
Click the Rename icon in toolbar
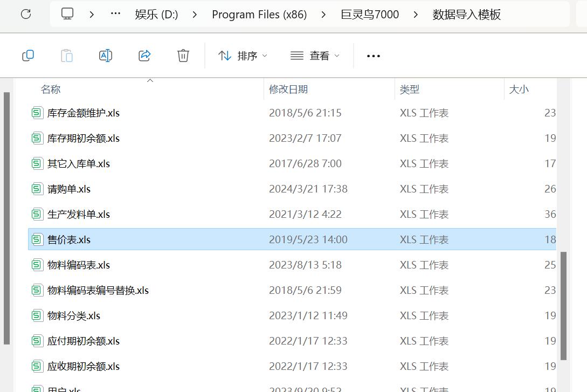[106, 56]
